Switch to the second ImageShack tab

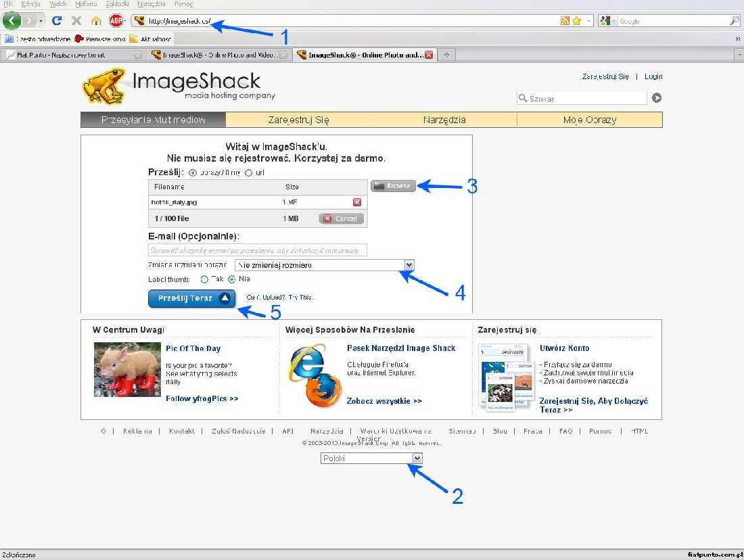point(218,55)
